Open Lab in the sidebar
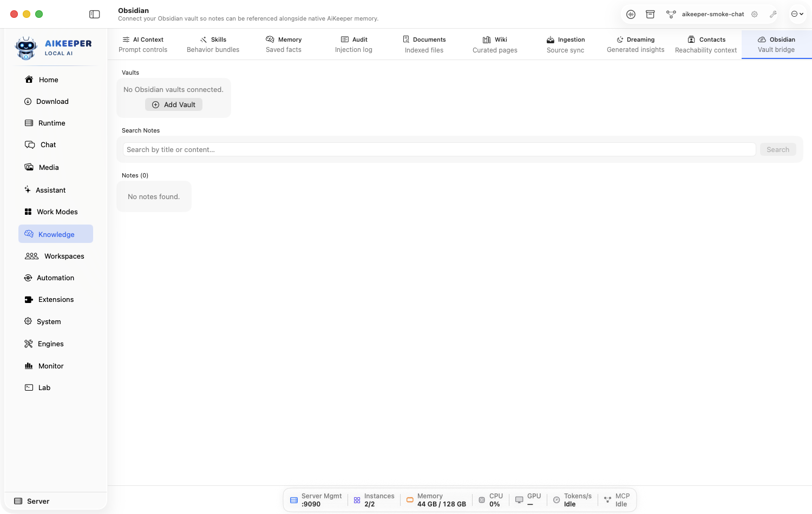Screen dimensions: 812x514 tap(56, 387)
